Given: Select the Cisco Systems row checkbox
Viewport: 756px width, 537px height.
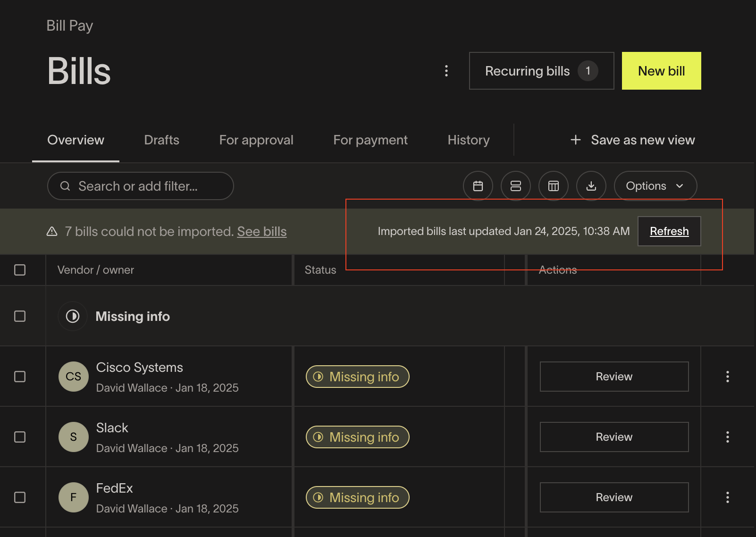Looking at the screenshot, I should click(20, 377).
